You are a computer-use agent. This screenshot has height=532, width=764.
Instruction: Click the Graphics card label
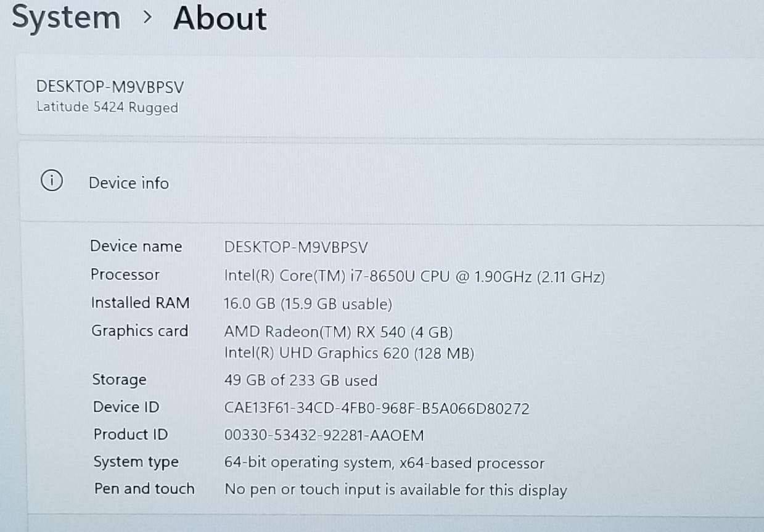tap(140, 331)
